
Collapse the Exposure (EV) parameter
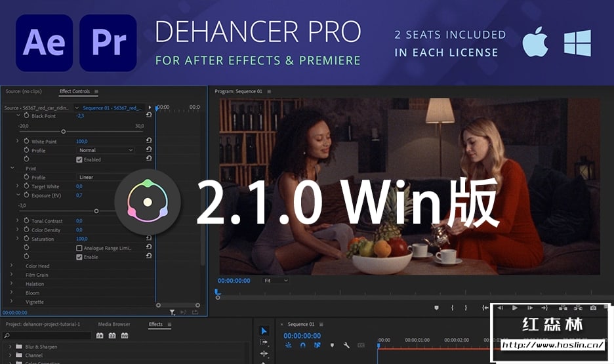tap(18, 195)
